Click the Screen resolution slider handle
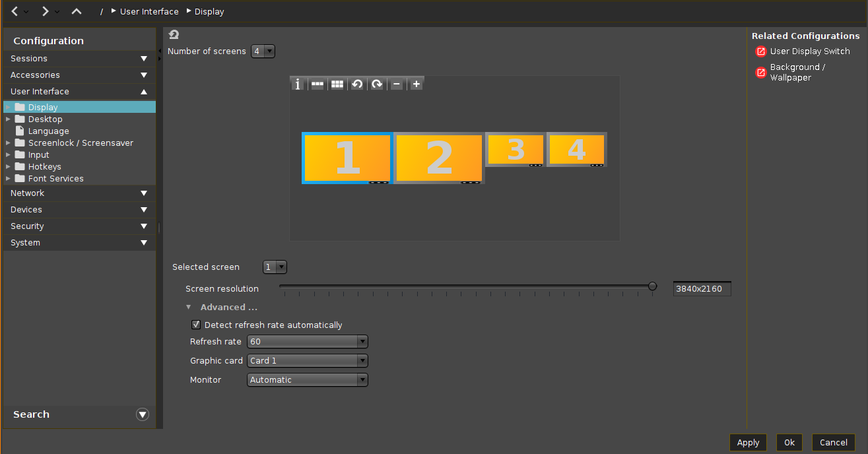868x454 pixels. [x=652, y=286]
